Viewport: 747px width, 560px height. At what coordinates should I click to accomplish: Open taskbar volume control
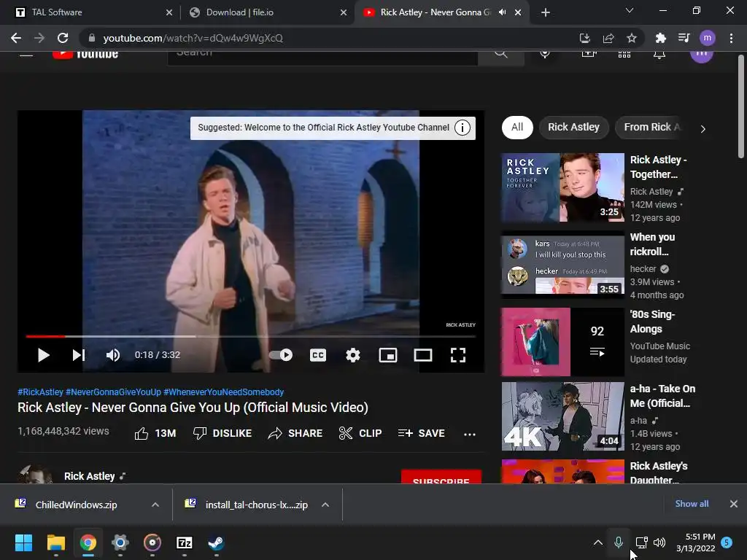tap(659, 542)
